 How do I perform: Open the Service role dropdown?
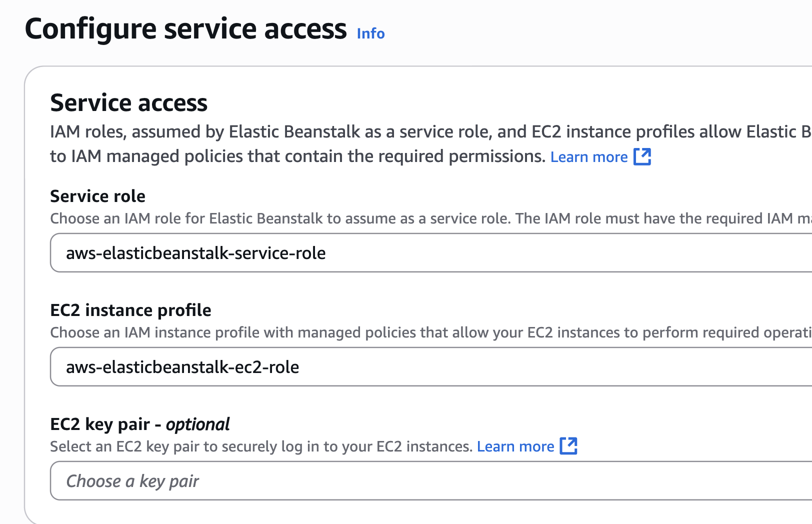[x=431, y=253]
